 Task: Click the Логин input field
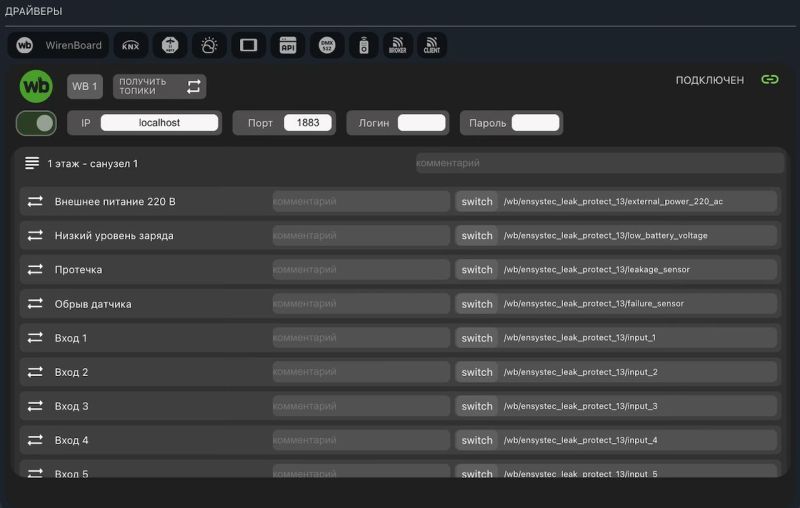point(421,123)
